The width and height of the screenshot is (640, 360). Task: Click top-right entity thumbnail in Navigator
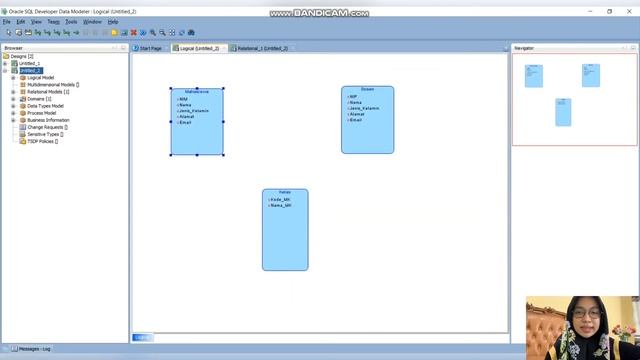[x=591, y=76]
